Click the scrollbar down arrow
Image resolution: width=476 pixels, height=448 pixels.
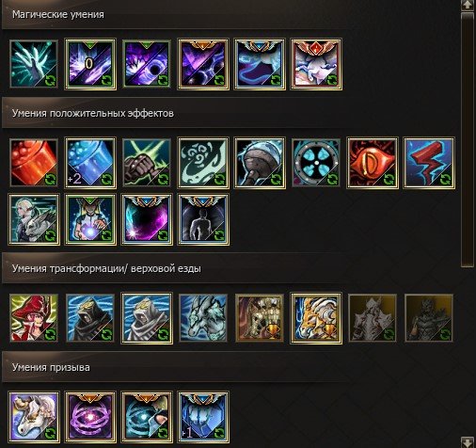click(468, 442)
